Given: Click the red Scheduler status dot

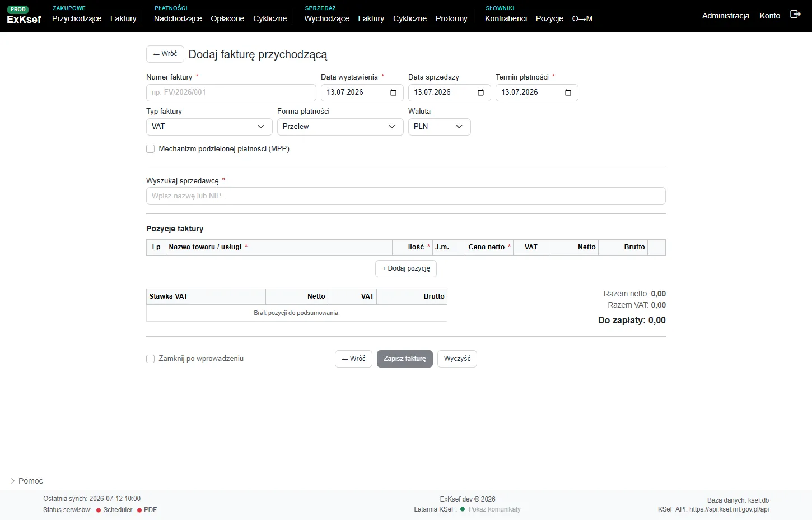Looking at the screenshot, I should (x=99, y=510).
